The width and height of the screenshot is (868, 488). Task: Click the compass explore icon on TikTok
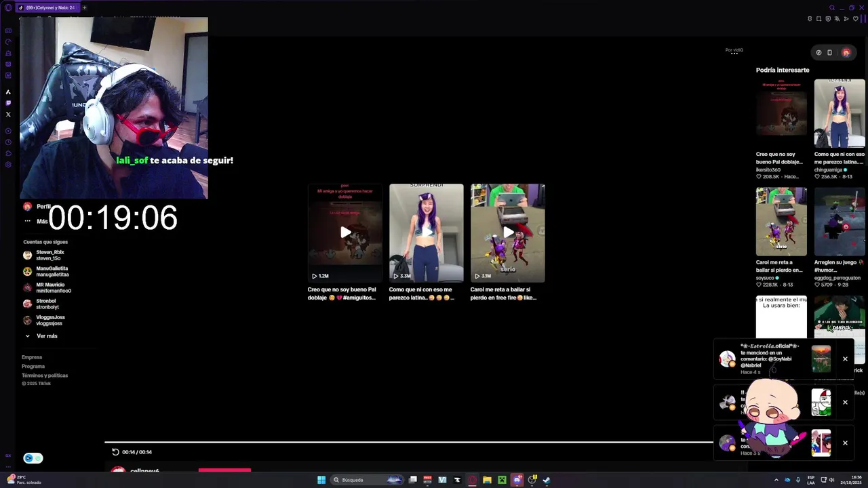click(818, 52)
